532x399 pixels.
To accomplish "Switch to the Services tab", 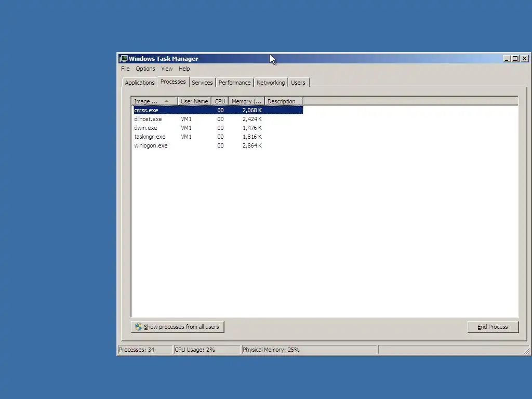I will [x=202, y=83].
